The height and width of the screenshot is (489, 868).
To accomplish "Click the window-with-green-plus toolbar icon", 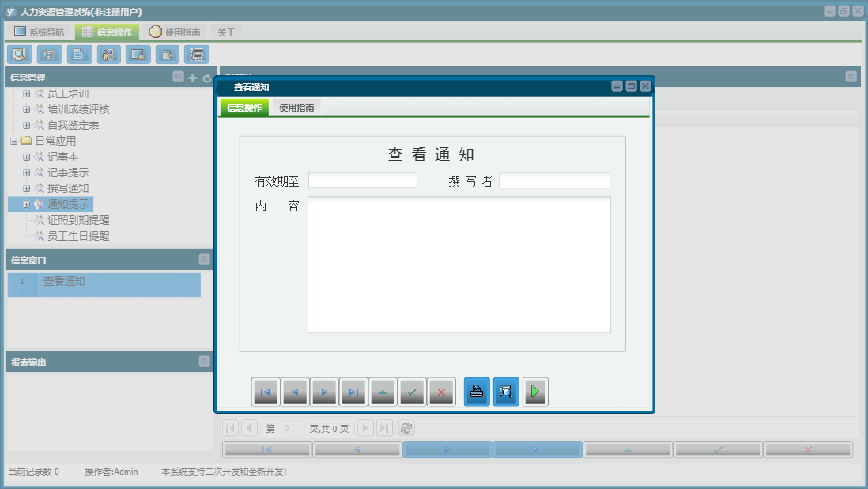I will coord(167,55).
